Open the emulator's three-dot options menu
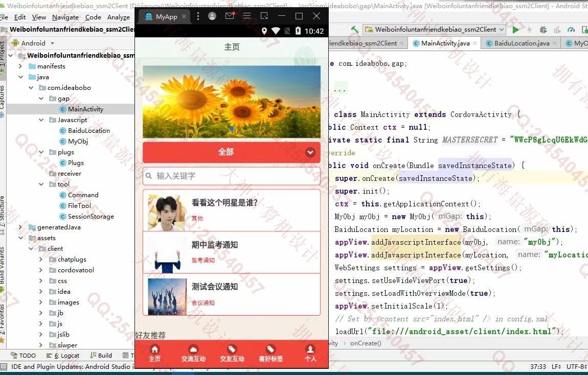588x375 pixels. pyautogui.click(x=198, y=16)
